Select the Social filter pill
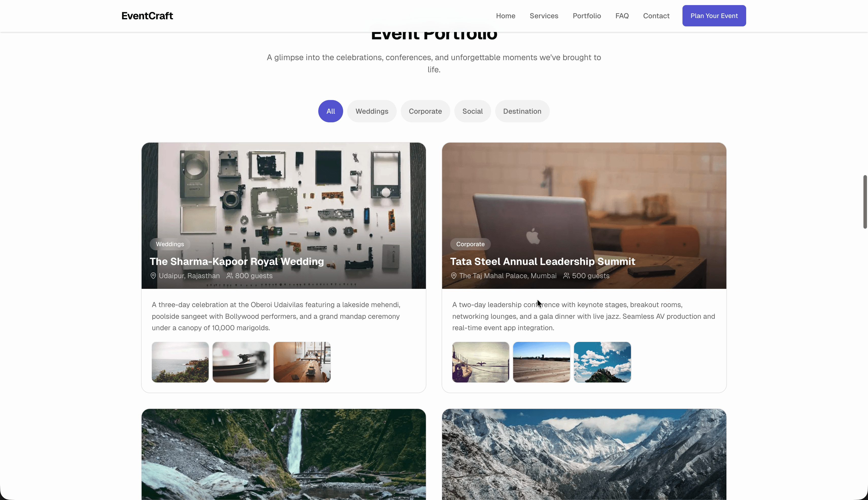The image size is (868, 500). (472, 111)
